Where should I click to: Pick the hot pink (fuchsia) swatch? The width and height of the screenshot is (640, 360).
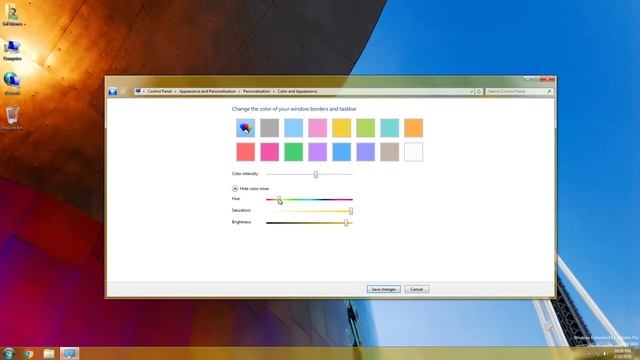[270, 152]
